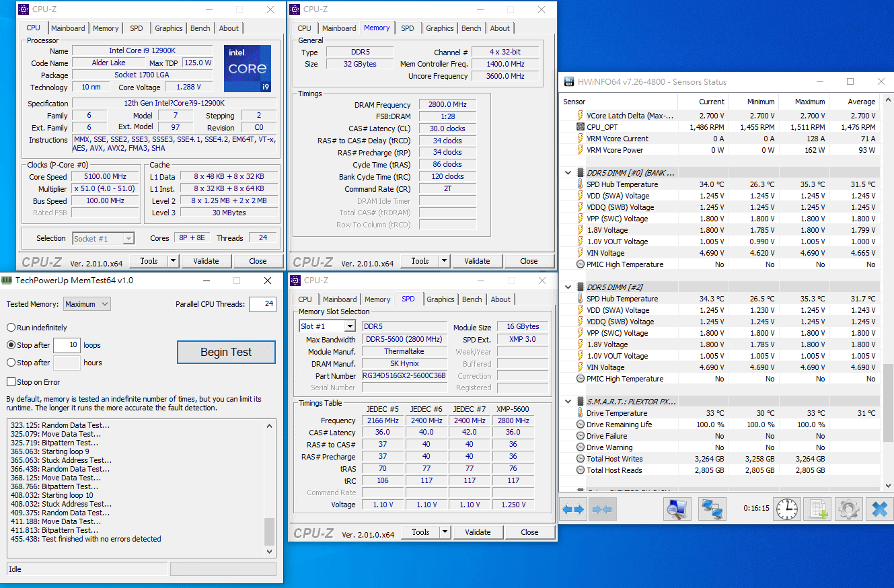This screenshot has height=588, width=894.
Task: Click the Part Number RG34D516GX2-5600C36B field
Action: 404,375
